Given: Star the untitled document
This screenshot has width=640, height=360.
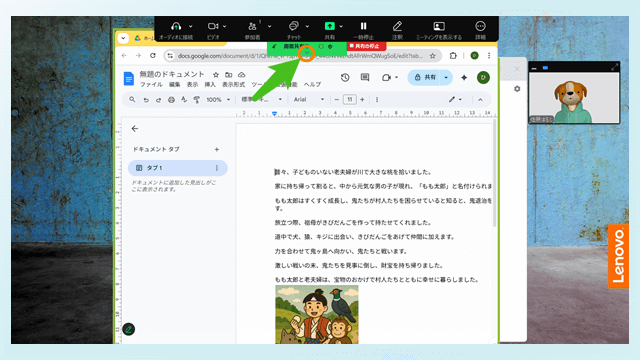Looking at the screenshot, I should point(216,75).
